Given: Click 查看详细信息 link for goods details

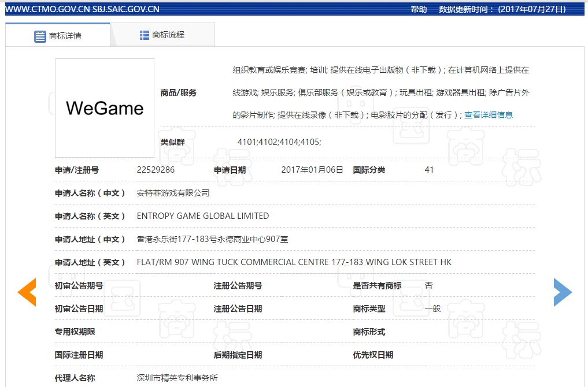Looking at the screenshot, I should point(489,115).
